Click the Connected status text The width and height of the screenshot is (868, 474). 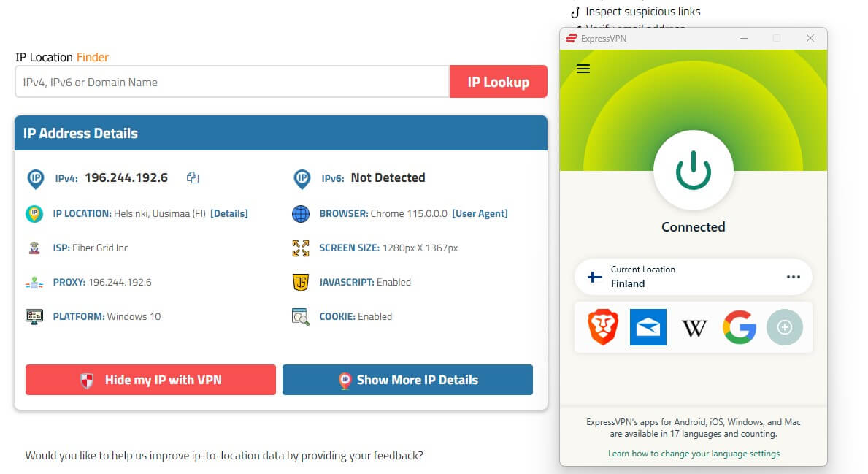pos(693,227)
